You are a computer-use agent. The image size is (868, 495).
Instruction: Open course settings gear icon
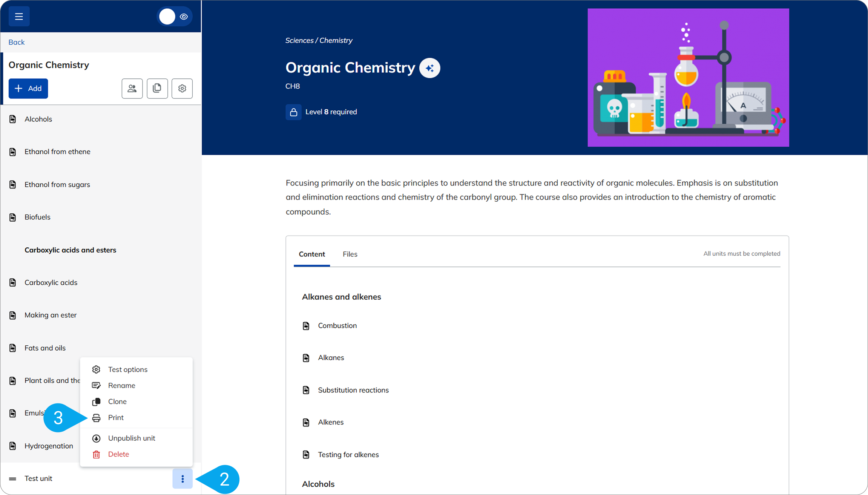(x=182, y=89)
